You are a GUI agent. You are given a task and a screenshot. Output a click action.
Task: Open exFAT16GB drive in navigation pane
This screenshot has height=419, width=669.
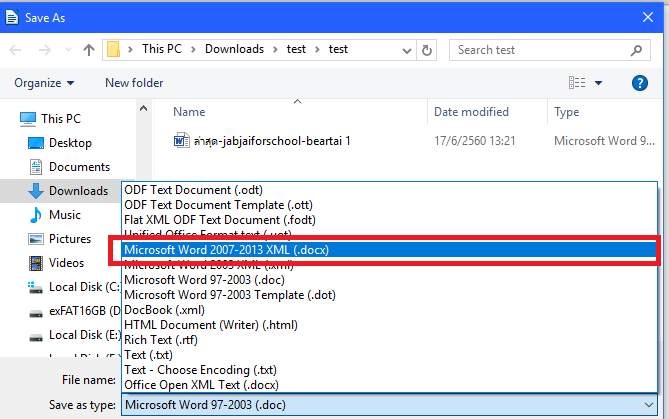click(x=74, y=311)
